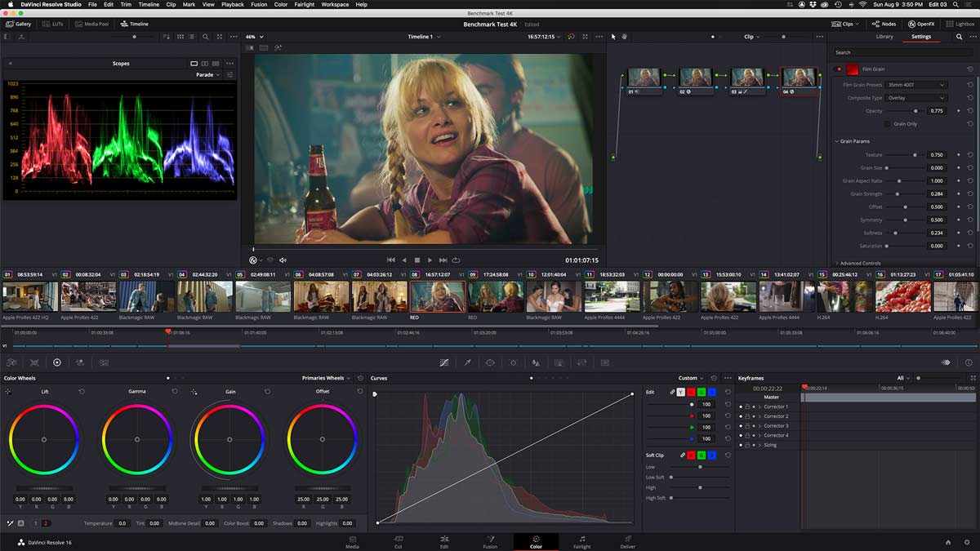980x551 pixels.
Task: Show the Nodes editor panel
Action: [884, 24]
